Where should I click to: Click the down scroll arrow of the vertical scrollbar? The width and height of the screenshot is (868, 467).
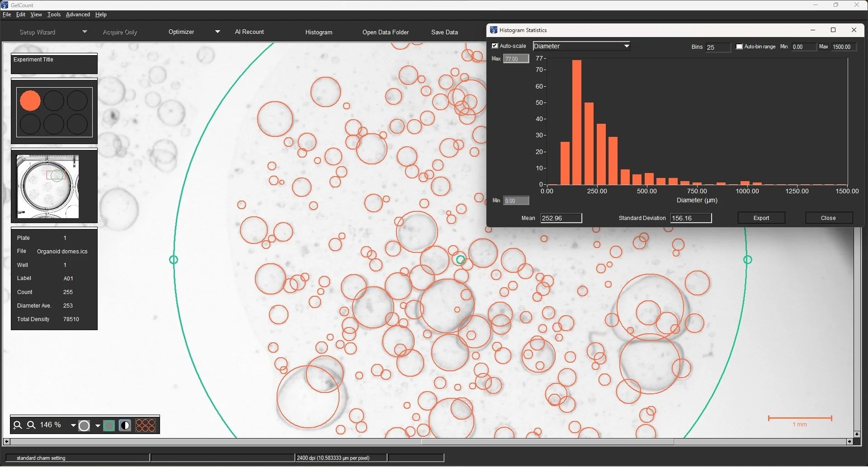[857, 434]
